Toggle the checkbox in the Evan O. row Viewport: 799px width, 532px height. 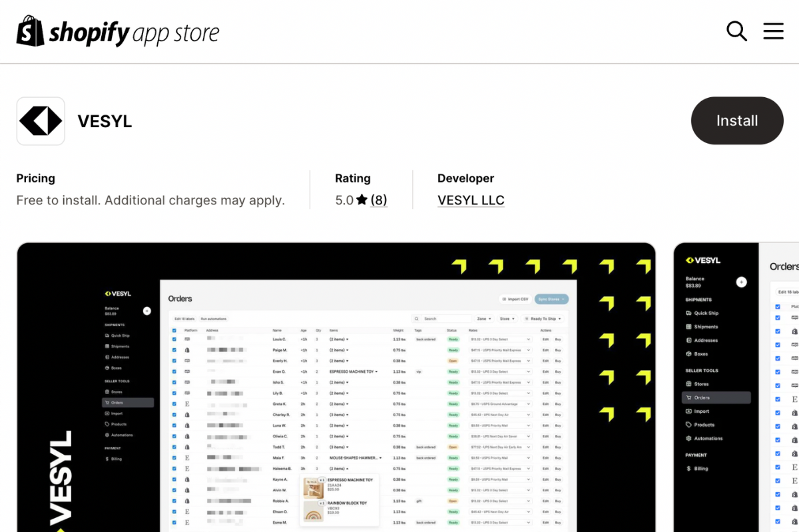pos(174,372)
